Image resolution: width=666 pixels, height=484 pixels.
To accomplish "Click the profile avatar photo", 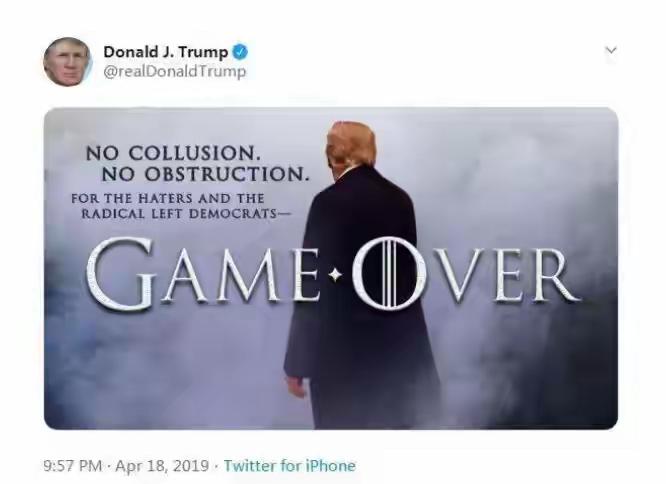I will pos(67,62).
